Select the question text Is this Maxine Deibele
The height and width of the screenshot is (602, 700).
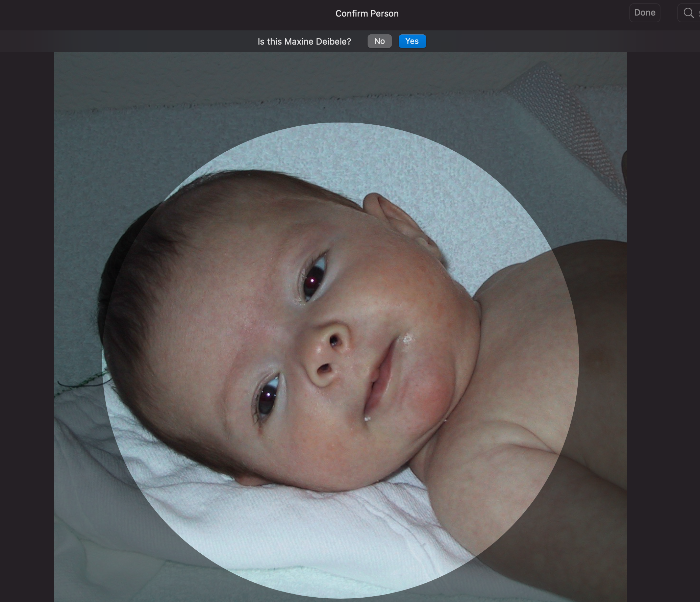click(x=304, y=41)
